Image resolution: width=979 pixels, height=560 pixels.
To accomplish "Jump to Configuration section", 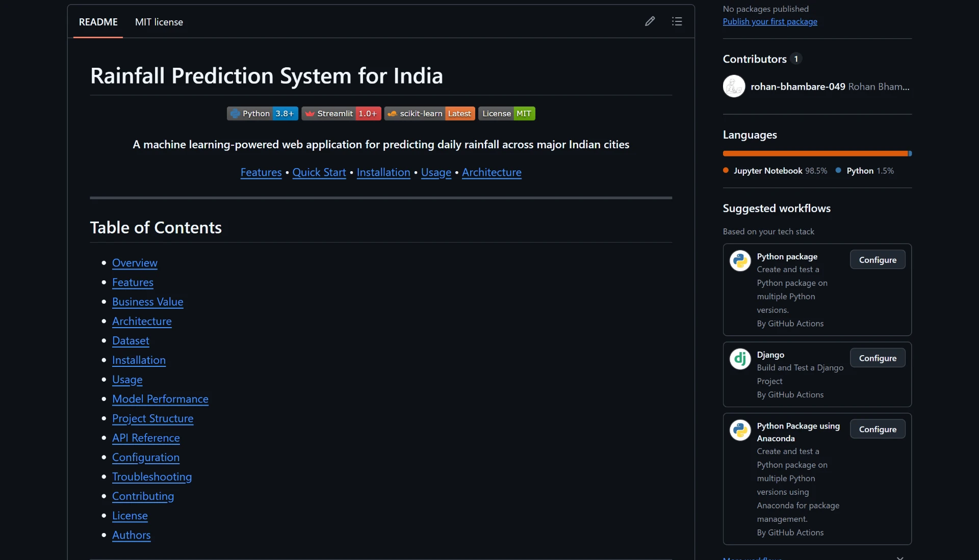I will point(146,458).
